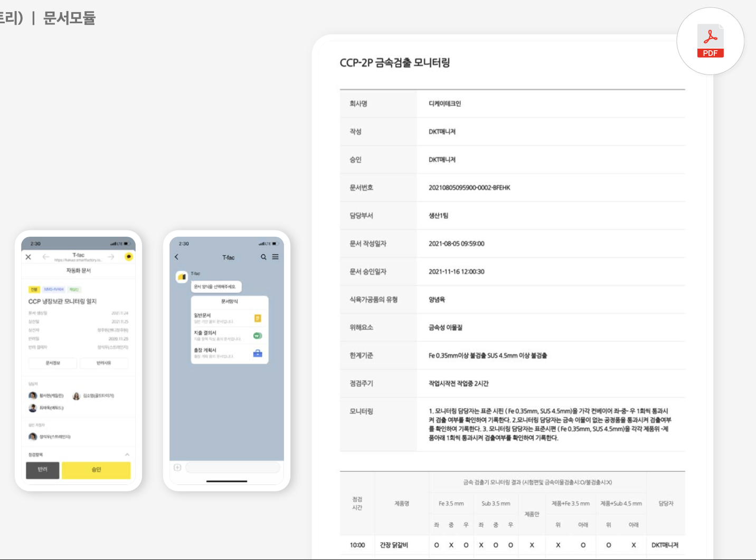This screenshot has width=756, height=560.
Task: Click the red PDF file icon
Action: [710, 41]
